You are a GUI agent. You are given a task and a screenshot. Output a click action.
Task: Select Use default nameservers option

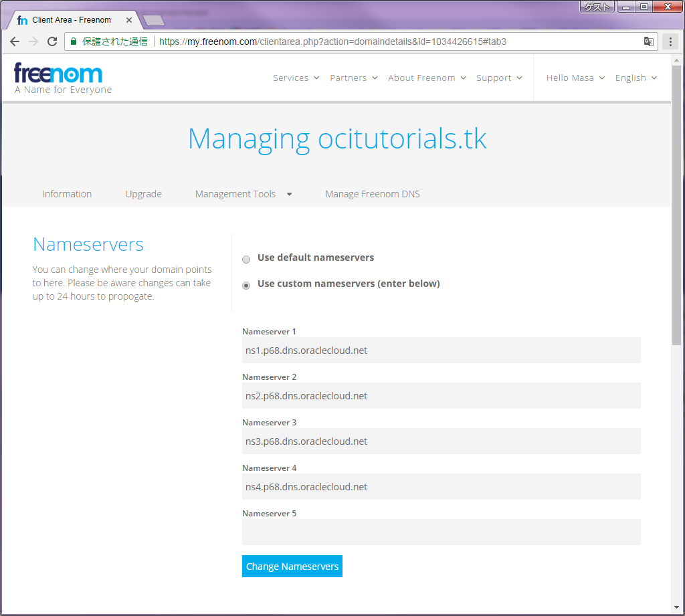click(x=246, y=259)
